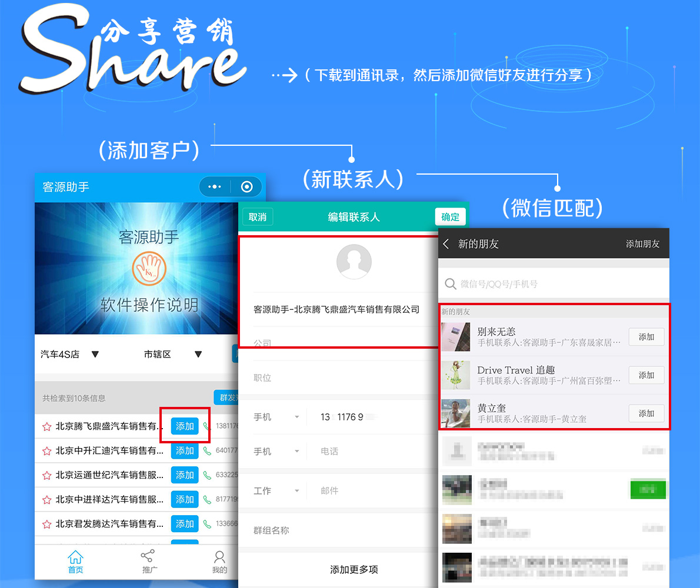This screenshot has width=700, height=588.
Task: Call 北京运通世纪 via phone icon
Action: [x=206, y=475]
